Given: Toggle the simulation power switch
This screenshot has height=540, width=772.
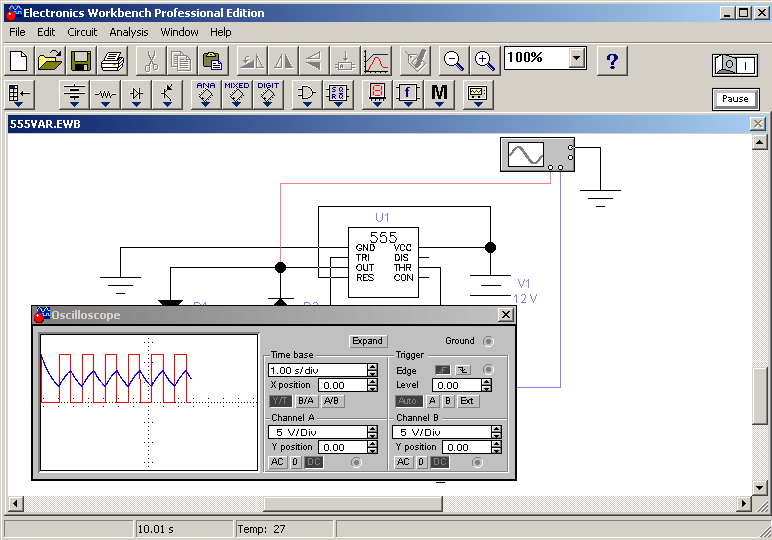Looking at the screenshot, I should click(735, 64).
